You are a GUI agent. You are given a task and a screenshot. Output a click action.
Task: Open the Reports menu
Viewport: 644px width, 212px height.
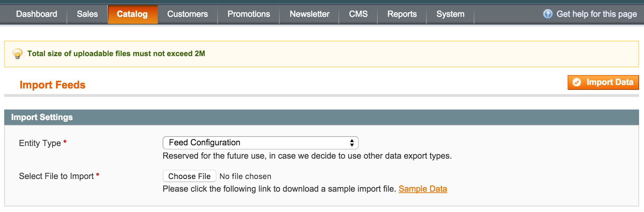[x=402, y=14]
